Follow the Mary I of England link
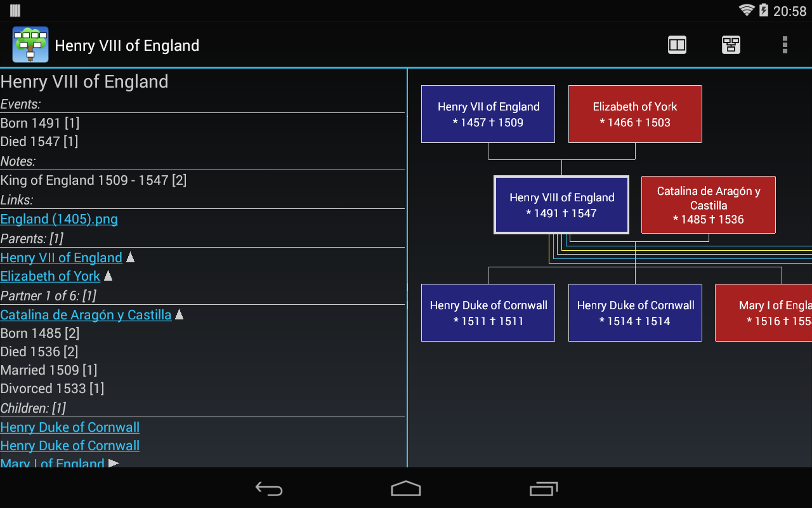This screenshot has width=812, height=508. (x=52, y=463)
